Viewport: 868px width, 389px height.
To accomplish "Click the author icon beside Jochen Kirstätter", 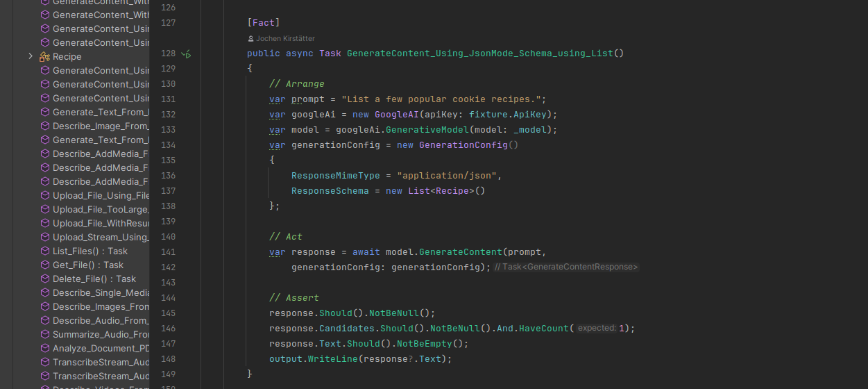I will pos(251,39).
